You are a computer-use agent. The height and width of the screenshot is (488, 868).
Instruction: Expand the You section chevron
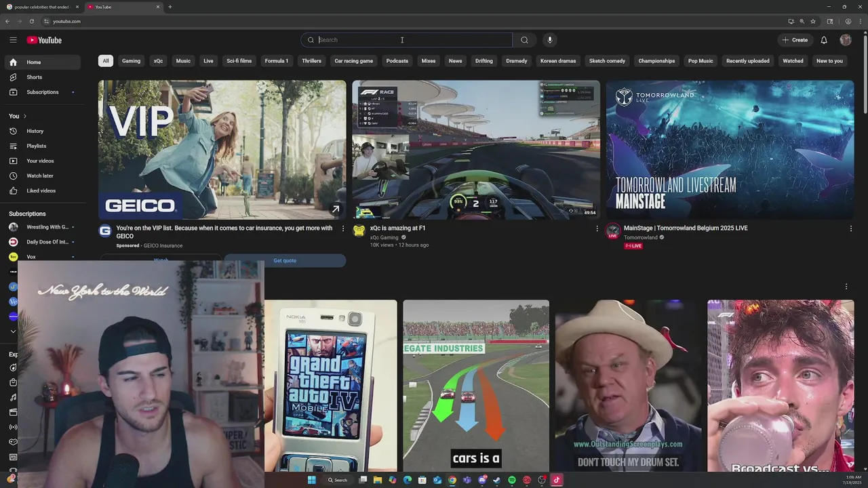tap(25, 116)
